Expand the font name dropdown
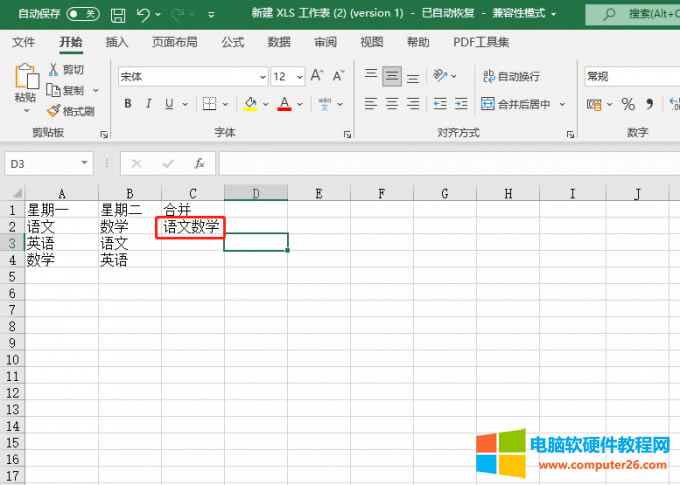 tap(261, 77)
